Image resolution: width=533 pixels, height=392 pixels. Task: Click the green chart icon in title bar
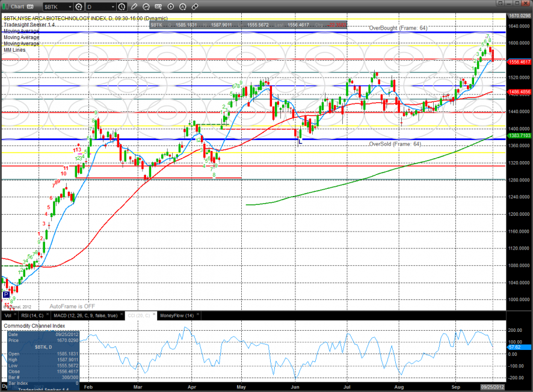[5, 7]
